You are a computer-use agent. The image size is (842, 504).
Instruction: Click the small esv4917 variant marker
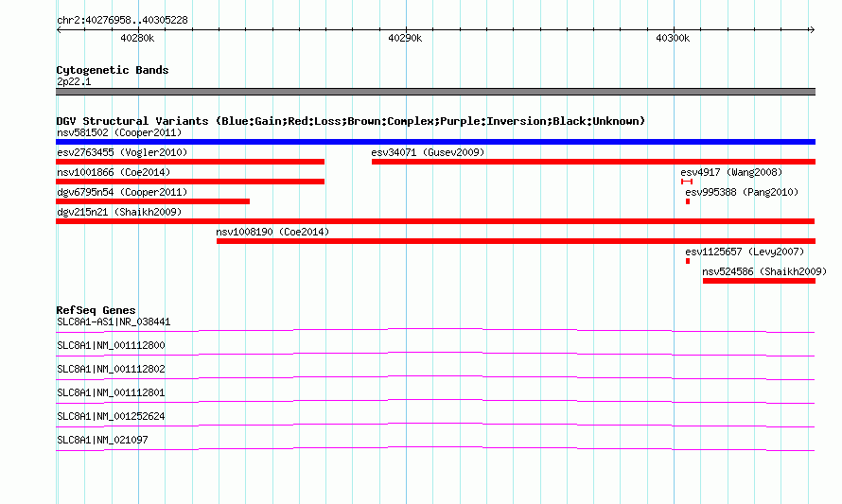coord(686,182)
